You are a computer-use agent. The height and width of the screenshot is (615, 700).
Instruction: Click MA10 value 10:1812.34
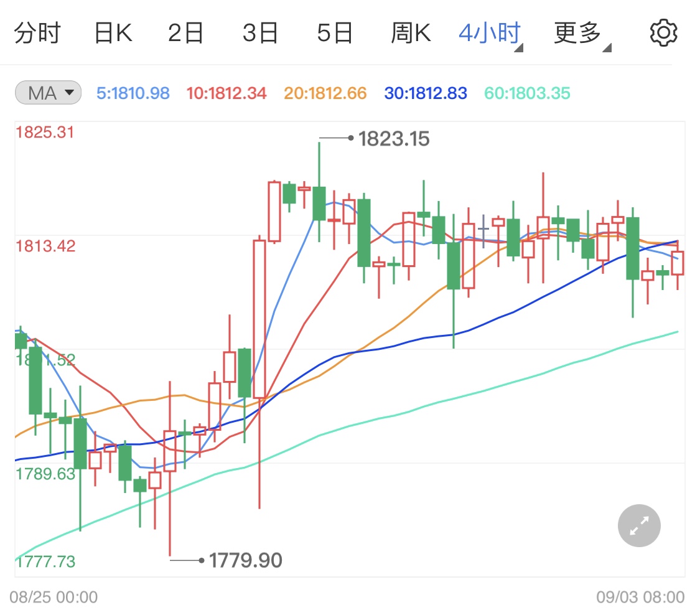pyautogui.click(x=226, y=93)
